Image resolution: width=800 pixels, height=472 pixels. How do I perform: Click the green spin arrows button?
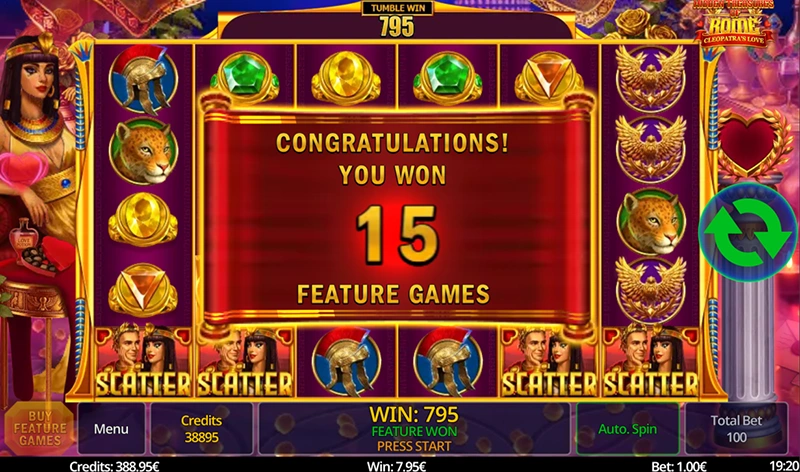[x=747, y=231]
